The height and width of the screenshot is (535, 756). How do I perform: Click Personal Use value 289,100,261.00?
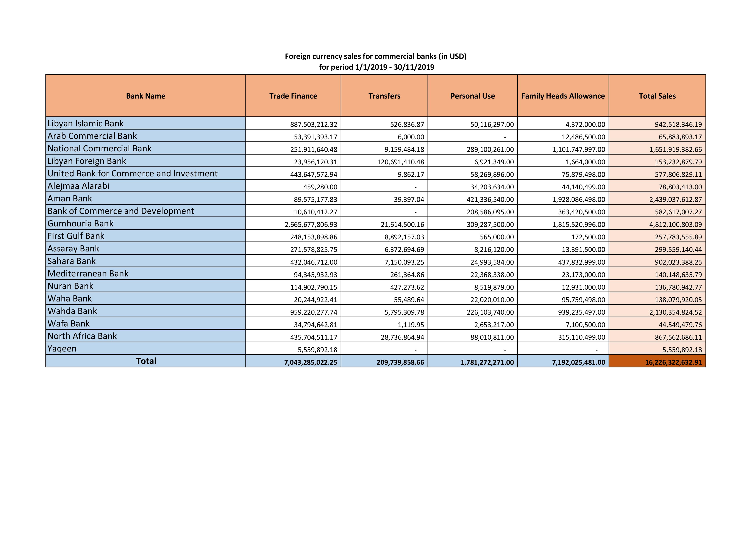pos(490,150)
